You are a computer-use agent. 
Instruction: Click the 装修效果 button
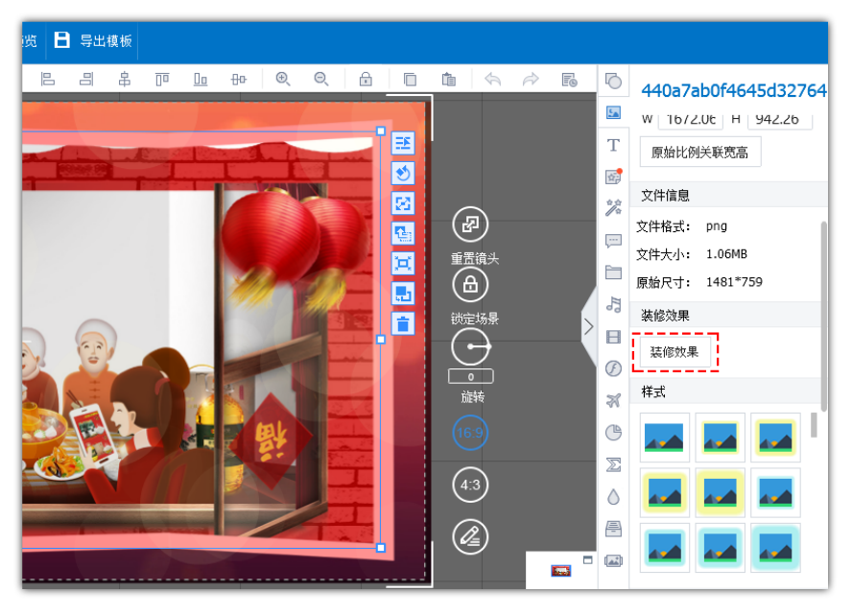(x=674, y=352)
